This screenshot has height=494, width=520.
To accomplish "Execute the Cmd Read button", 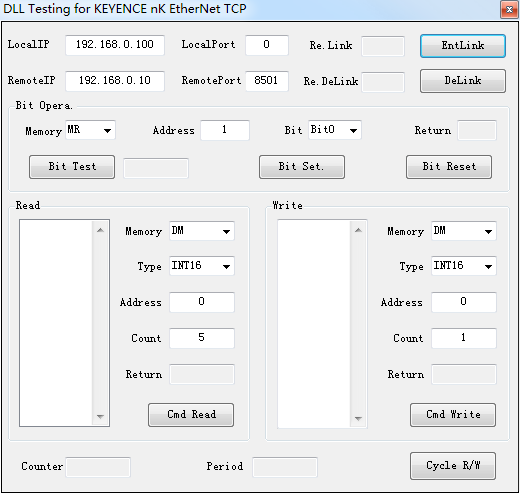I will [191, 415].
